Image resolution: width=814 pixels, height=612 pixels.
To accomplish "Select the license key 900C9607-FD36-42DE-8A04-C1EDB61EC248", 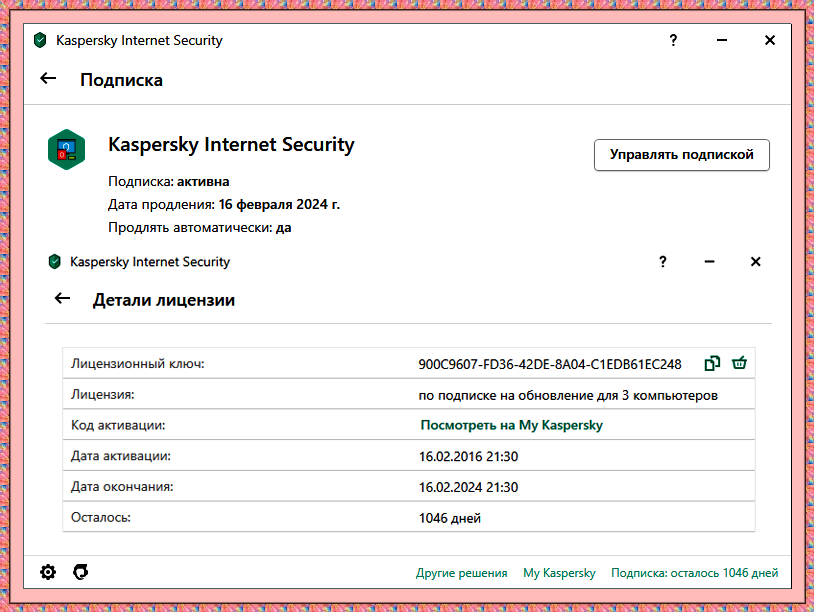I will click(550, 364).
